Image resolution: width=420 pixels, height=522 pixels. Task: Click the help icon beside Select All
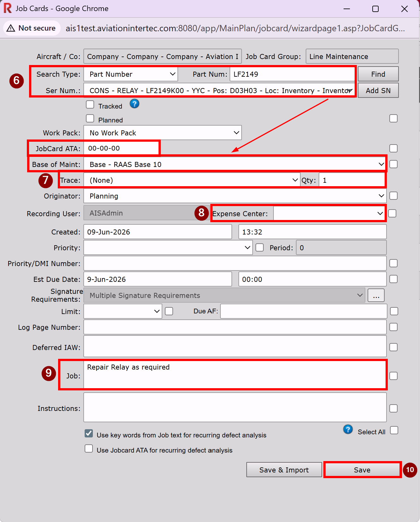[x=348, y=429]
